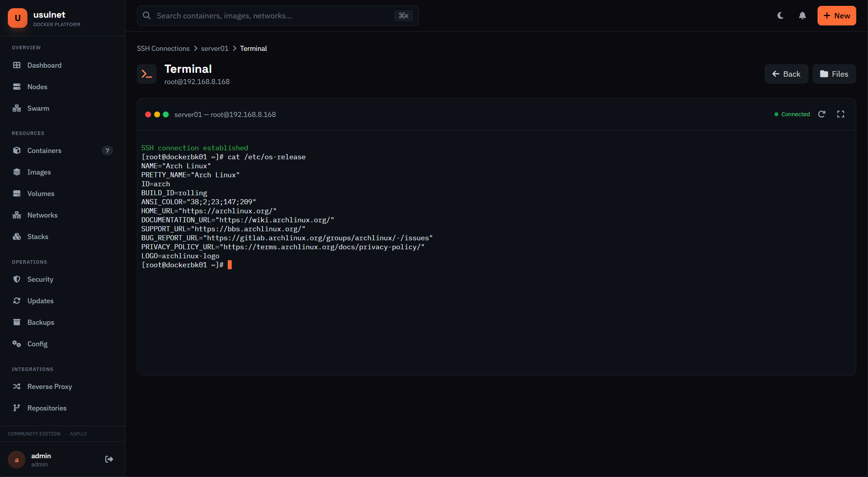Select the Security operations icon
The width and height of the screenshot is (868, 477).
click(17, 279)
